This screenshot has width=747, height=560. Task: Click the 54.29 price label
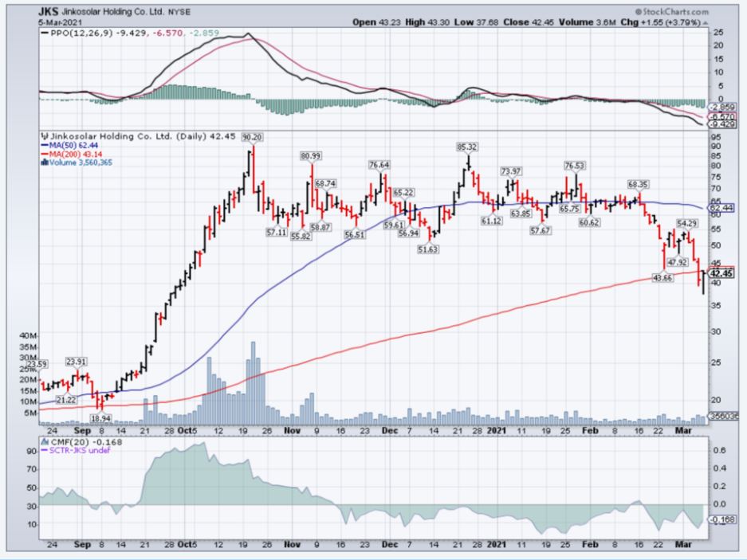pos(687,223)
